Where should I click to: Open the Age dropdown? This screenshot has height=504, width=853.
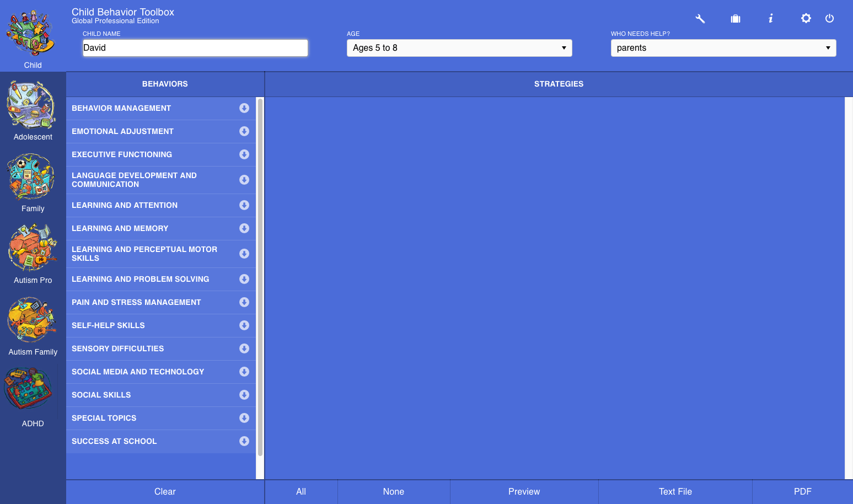coord(459,48)
